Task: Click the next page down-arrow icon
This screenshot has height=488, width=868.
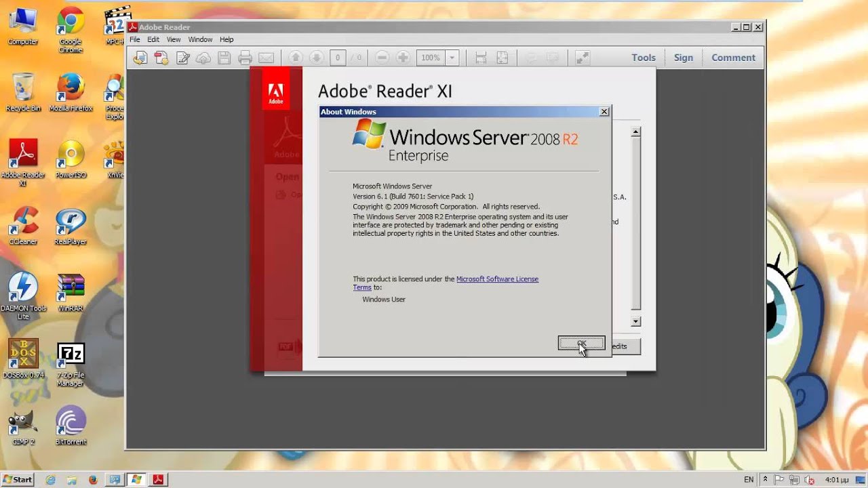Action: (316, 58)
